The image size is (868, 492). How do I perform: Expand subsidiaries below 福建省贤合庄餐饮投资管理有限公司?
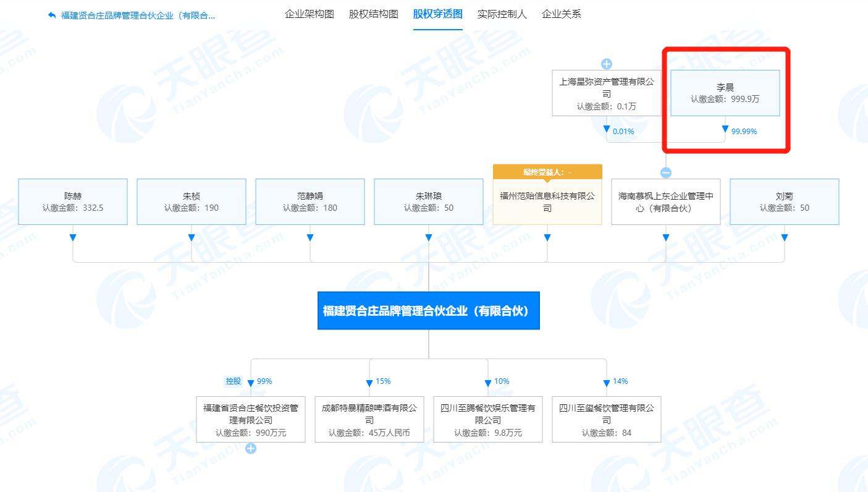pos(251,449)
